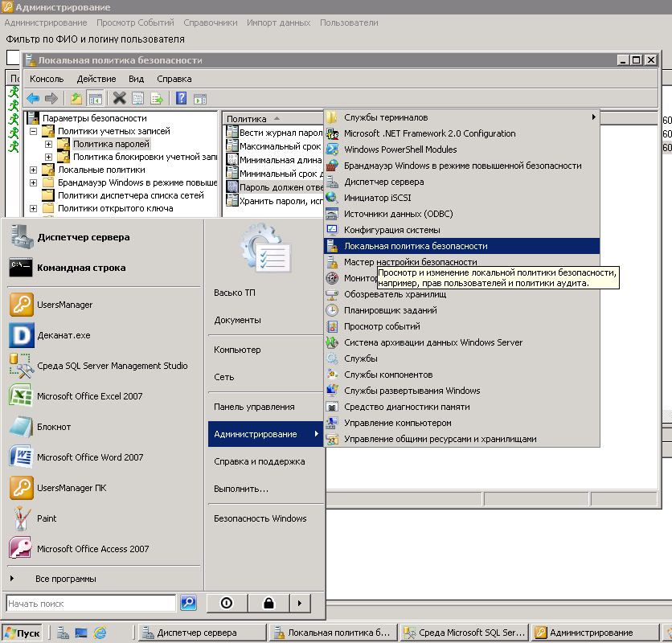This screenshot has width=672, height=643.
Task: Expand the Локальные политики tree node
Action: (x=34, y=170)
